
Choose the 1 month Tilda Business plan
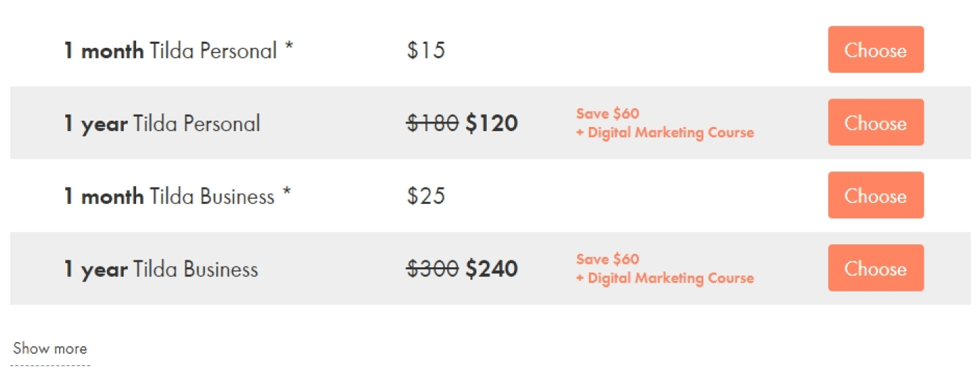pos(875,196)
